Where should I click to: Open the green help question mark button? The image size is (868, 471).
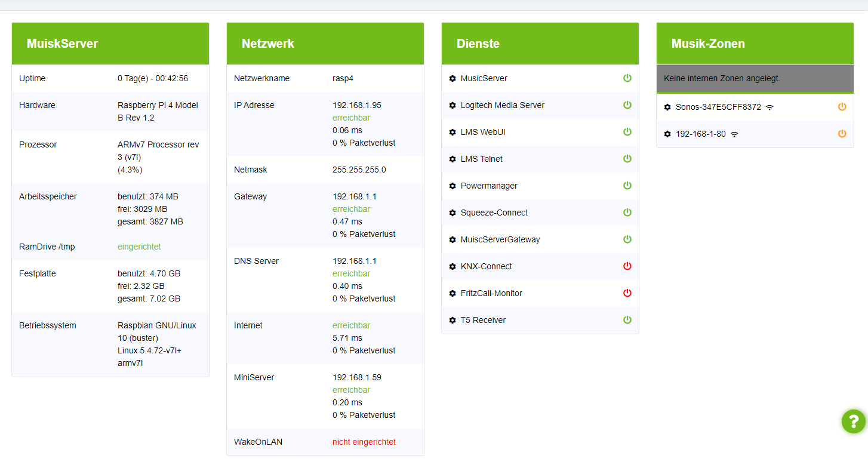(x=854, y=421)
